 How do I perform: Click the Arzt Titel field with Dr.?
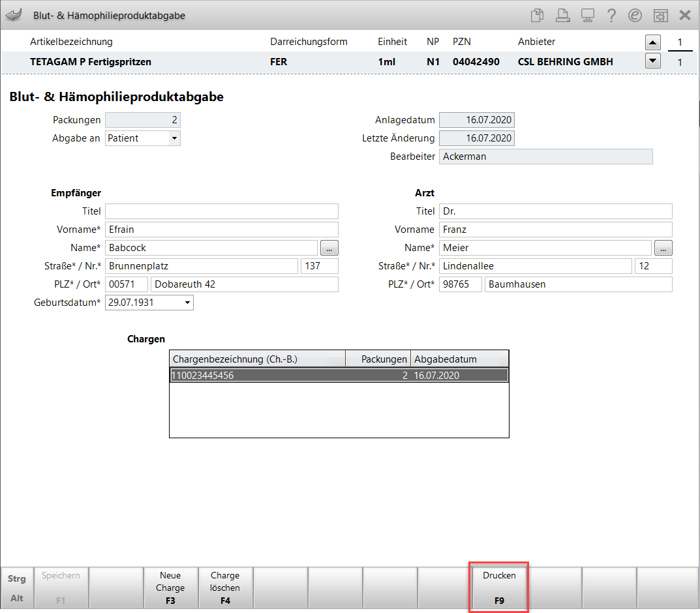point(555,211)
